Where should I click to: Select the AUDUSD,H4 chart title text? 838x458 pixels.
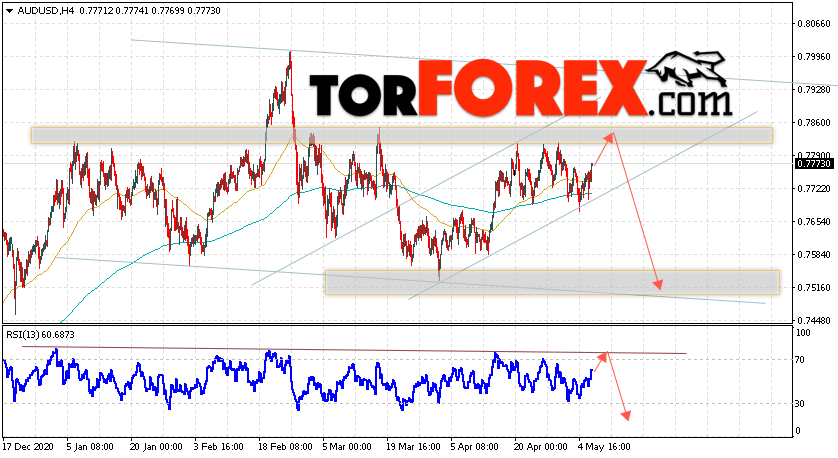pyautogui.click(x=47, y=11)
